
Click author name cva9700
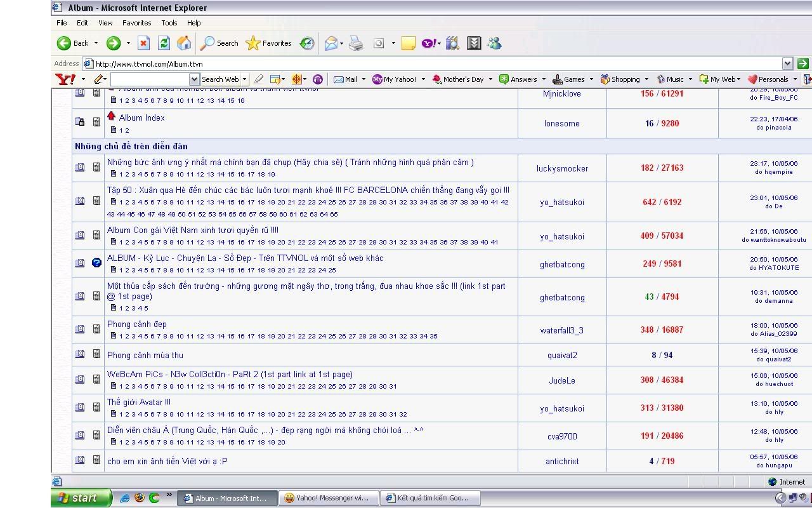562,436
